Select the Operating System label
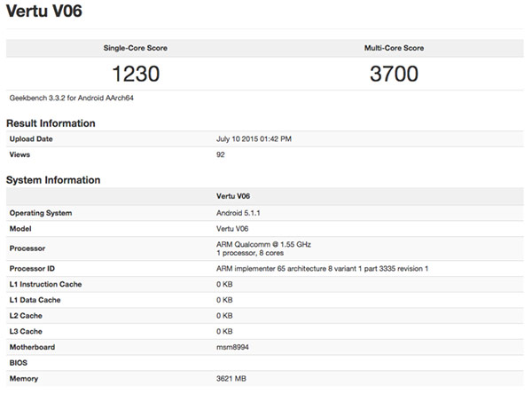Image resolution: width=532 pixels, height=394 pixels. [41, 213]
